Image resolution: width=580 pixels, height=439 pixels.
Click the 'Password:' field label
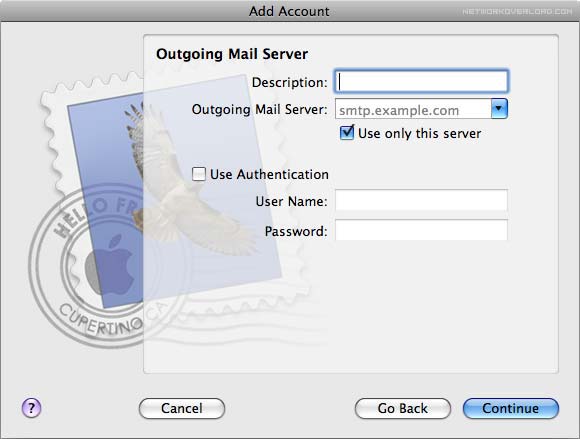click(296, 232)
